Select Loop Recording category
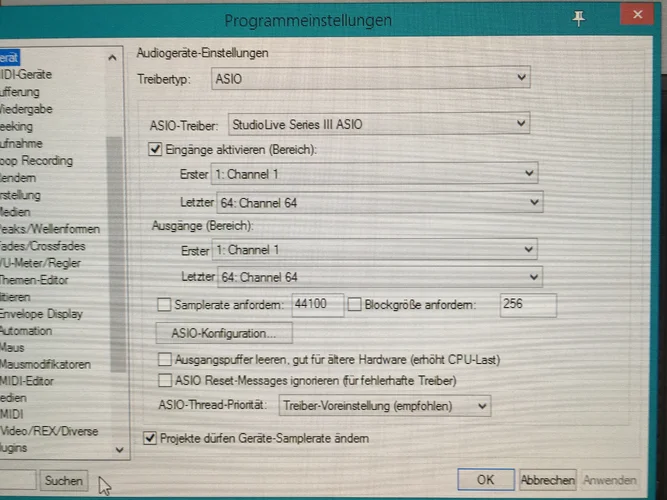Screen dimensions: 667x500 tap(36, 161)
